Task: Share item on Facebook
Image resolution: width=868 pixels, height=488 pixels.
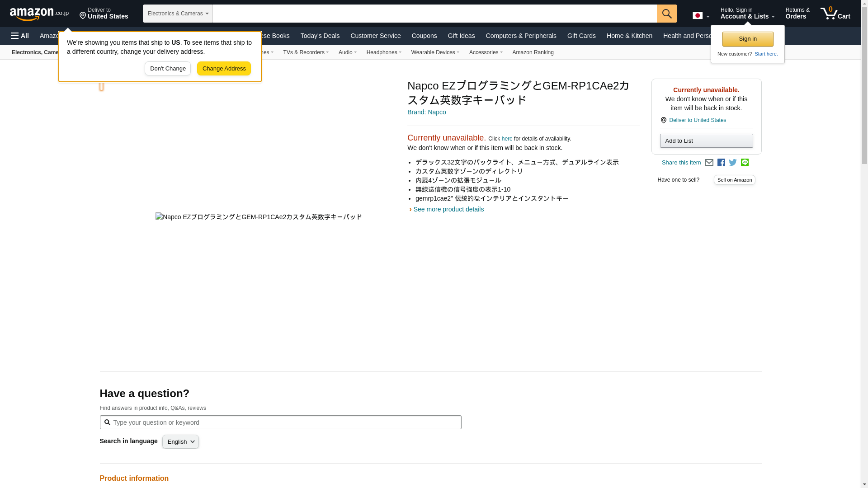Action: click(721, 163)
